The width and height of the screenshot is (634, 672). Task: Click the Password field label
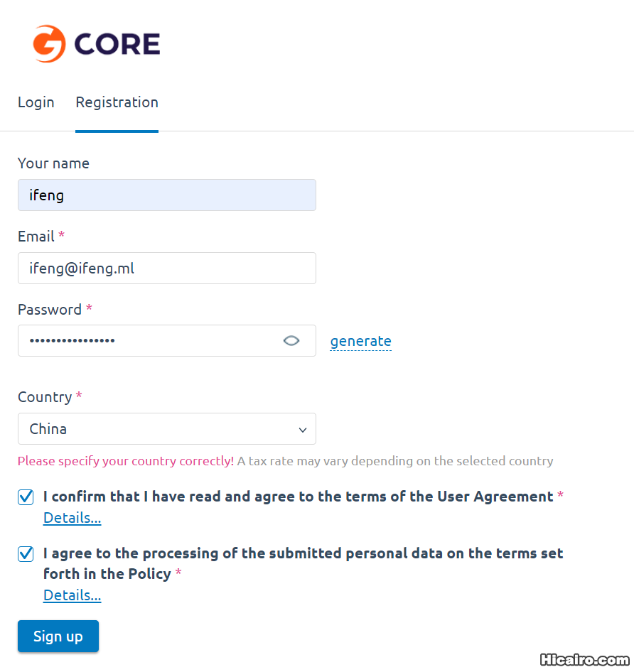[50, 310]
